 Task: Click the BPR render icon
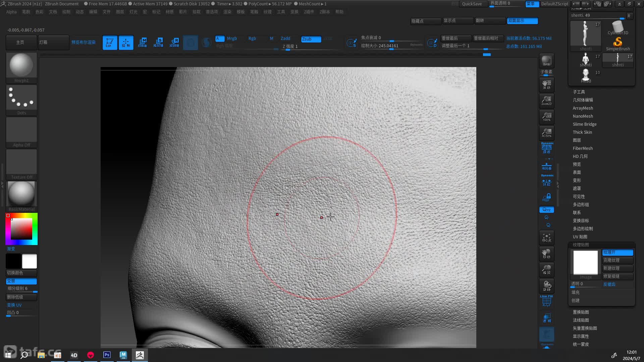(x=546, y=60)
